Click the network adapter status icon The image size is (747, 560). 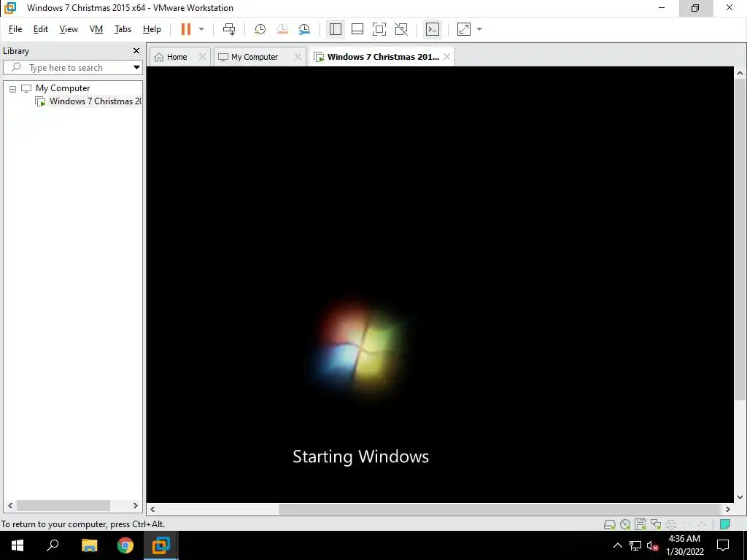(x=656, y=525)
